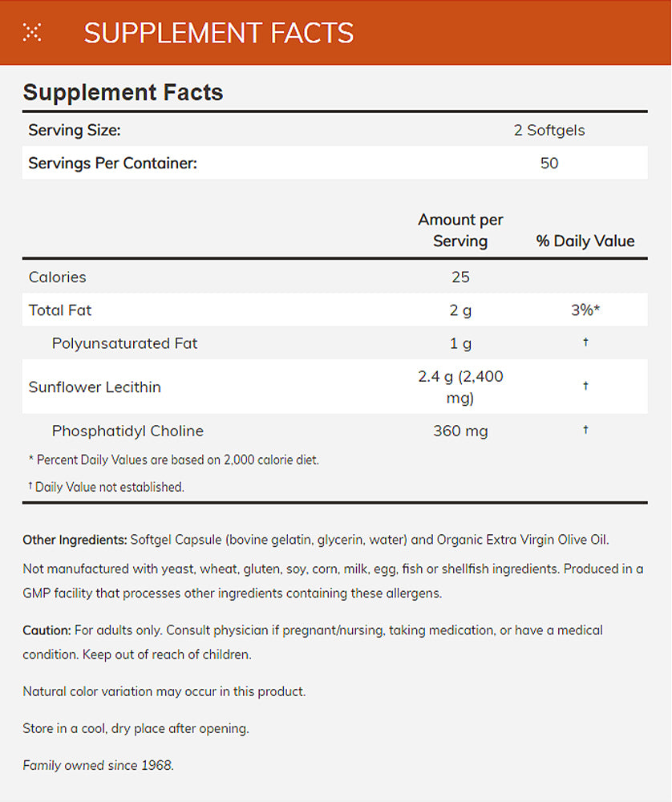672x802 pixels.
Task: Collapse the SUPPLEMENT FACTS header bar
Action: pos(218,33)
